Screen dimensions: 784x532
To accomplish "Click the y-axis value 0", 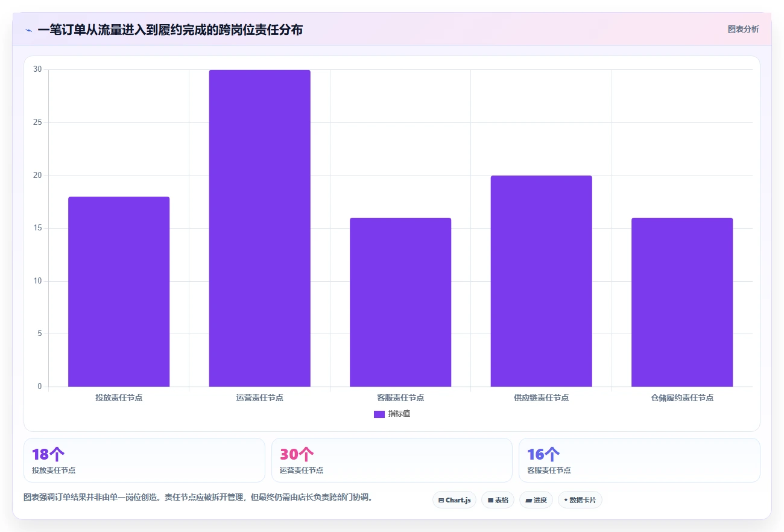I will click(x=40, y=387).
